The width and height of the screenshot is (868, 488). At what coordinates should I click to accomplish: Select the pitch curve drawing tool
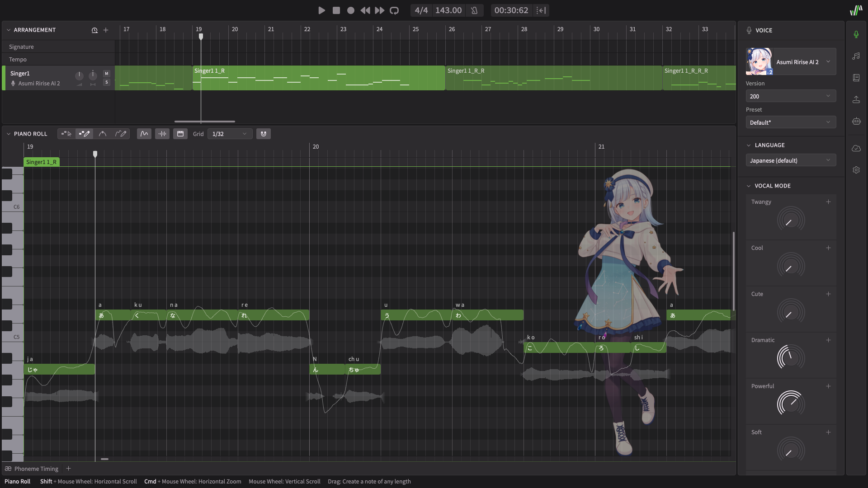click(120, 134)
